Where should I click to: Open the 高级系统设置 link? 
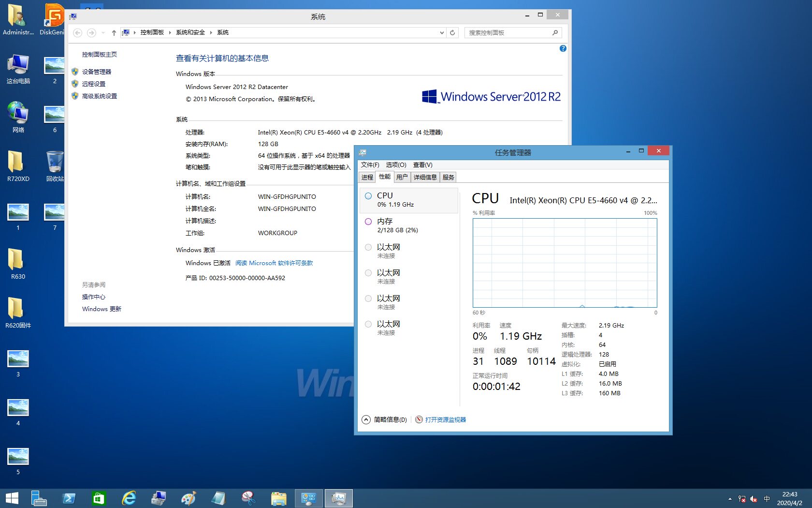coord(100,96)
